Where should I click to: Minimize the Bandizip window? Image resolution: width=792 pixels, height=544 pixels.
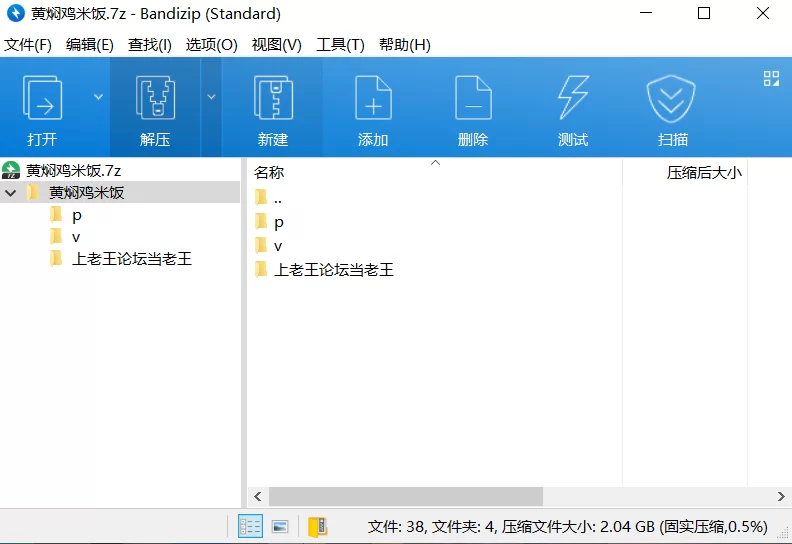(646, 13)
